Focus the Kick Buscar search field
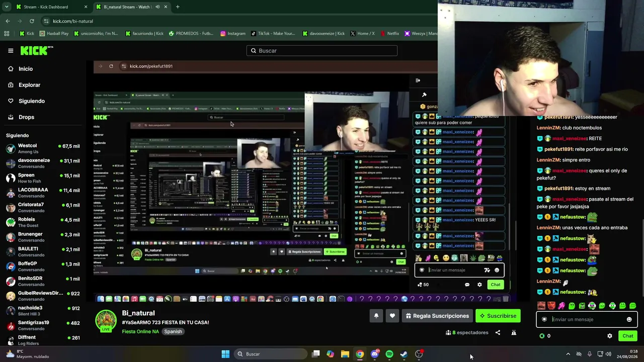 (322, 50)
